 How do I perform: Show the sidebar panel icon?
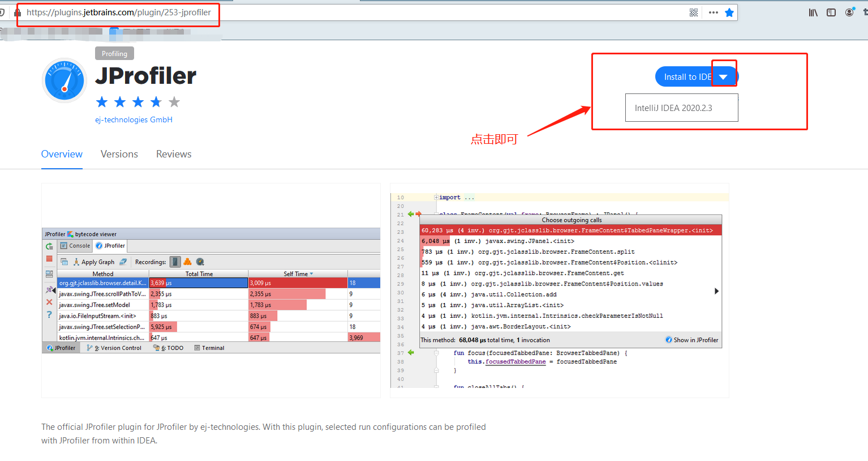pos(831,12)
